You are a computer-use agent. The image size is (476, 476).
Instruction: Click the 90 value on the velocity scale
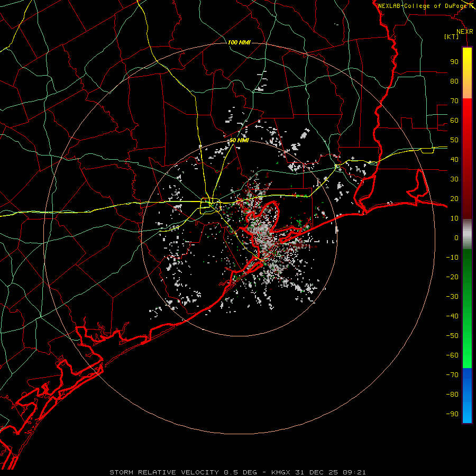tap(454, 62)
